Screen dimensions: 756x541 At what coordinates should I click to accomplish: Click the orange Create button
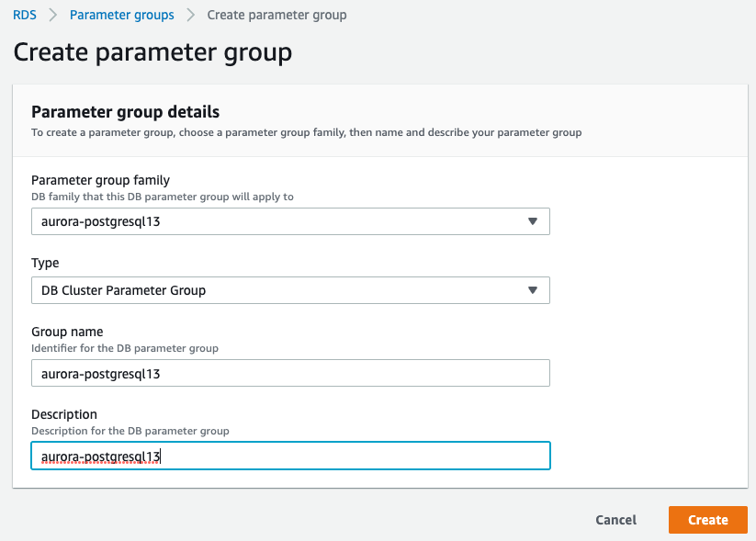(x=707, y=519)
